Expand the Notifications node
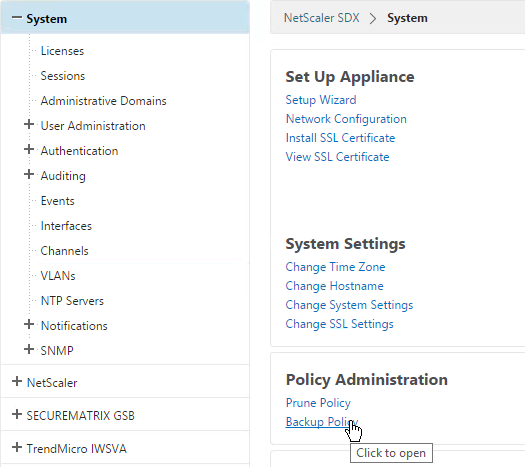 pyautogui.click(x=29, y=324)
